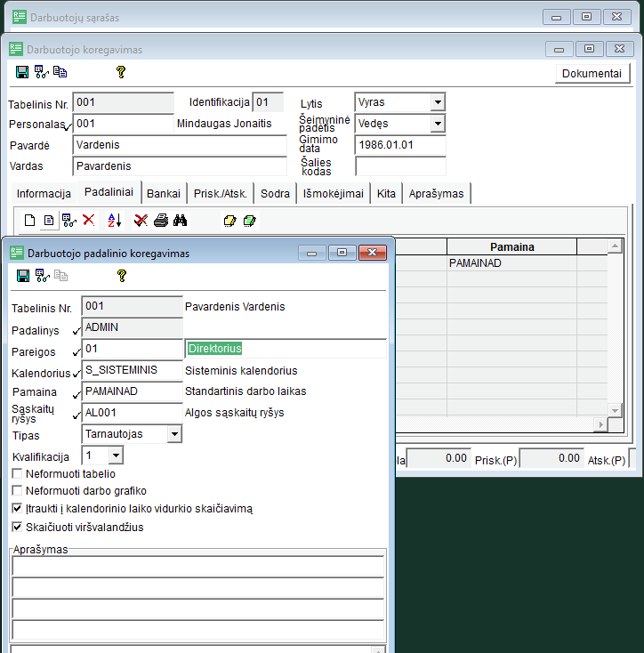Switch to Sodra tab
Viewport: 644px width, 653px height.
point(275,194)
